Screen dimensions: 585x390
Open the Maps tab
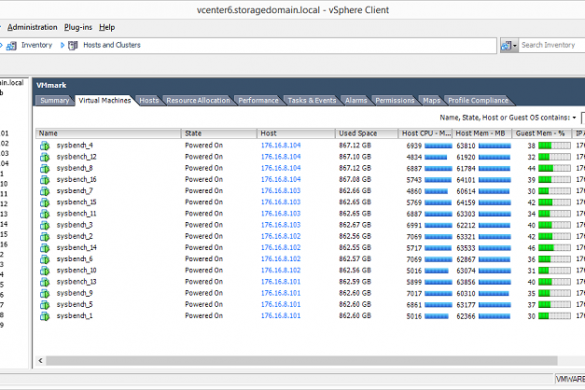tap(431, 100)
